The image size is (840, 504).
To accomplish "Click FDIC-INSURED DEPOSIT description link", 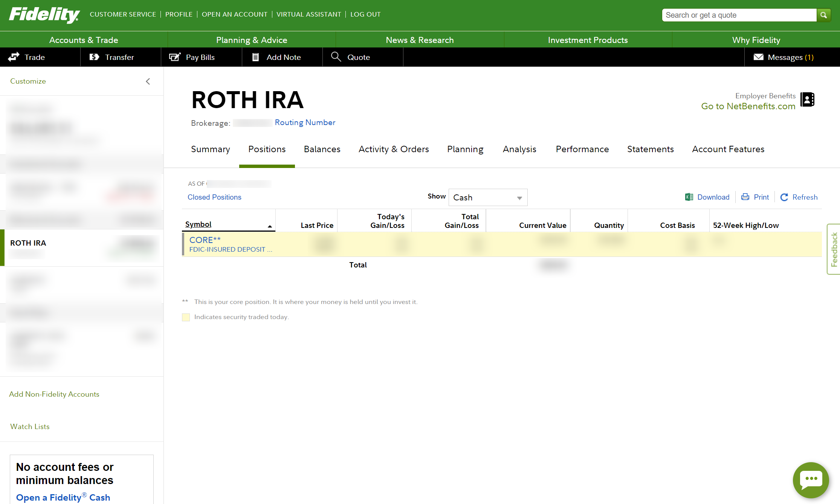I will pyautogui.click(x=231, y=249).
